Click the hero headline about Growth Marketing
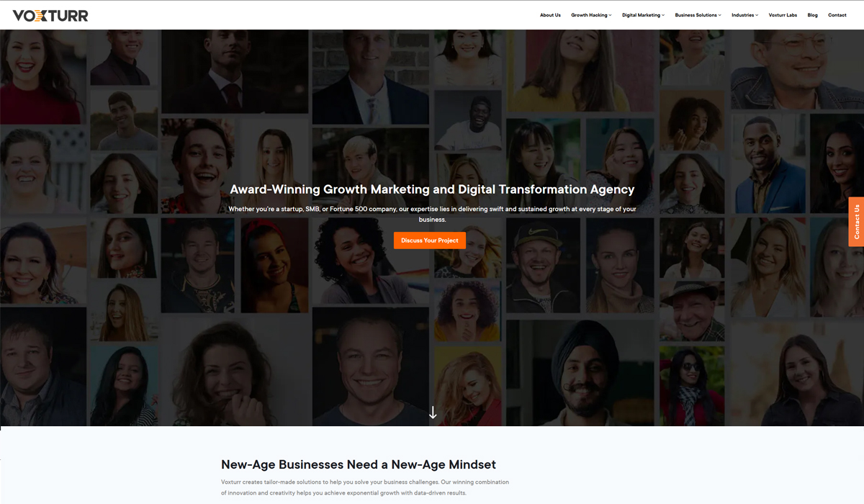 tap(432, 189)
